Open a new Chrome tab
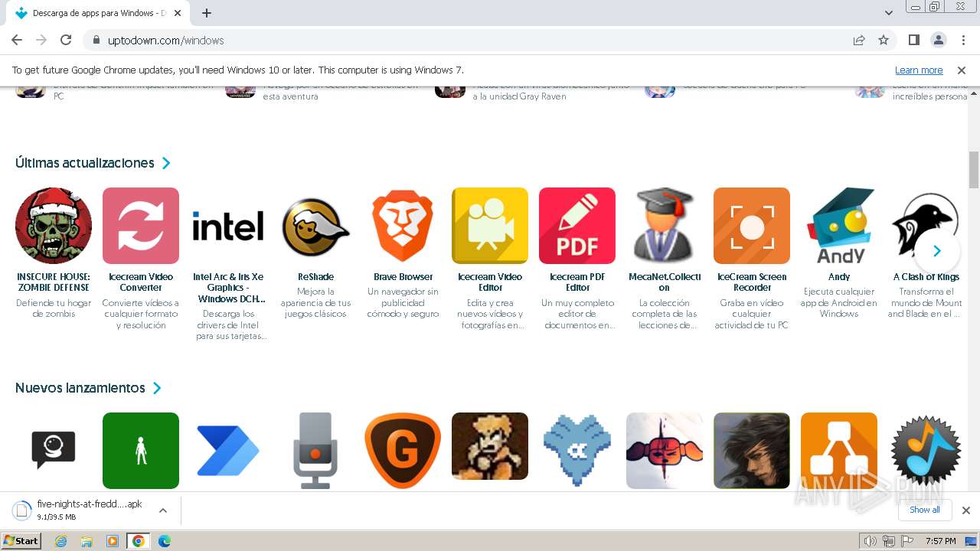Screen dimensions: 980x551 coord(207,13)
